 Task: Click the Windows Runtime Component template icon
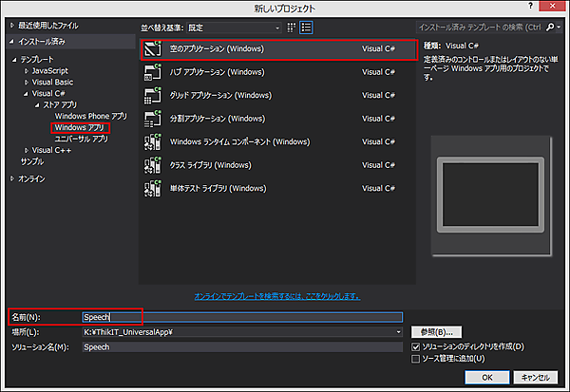(x=153, y=141)
